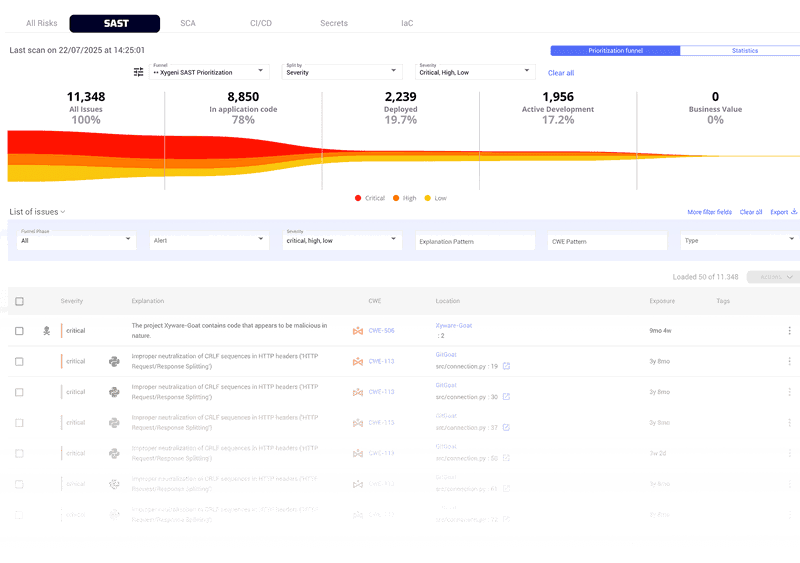Click the Critical red legend swatch

click(x=358, y=198)
